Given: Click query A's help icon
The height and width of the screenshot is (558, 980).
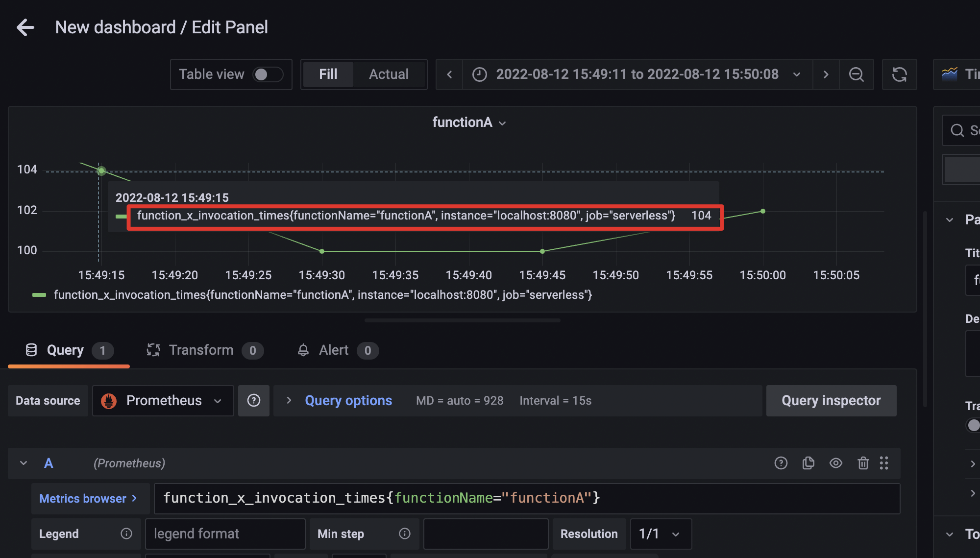Looking at the screenshot, I should [x=781, y=463].
